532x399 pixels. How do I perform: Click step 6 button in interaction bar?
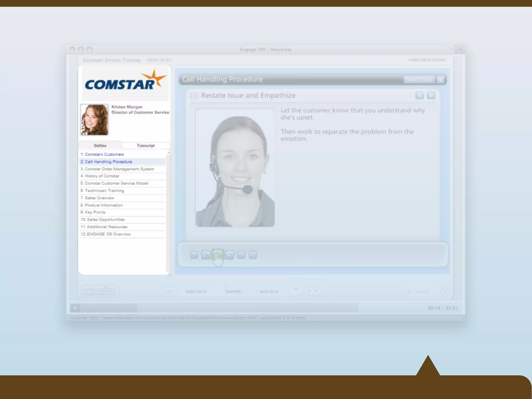(x=253, y=255)
